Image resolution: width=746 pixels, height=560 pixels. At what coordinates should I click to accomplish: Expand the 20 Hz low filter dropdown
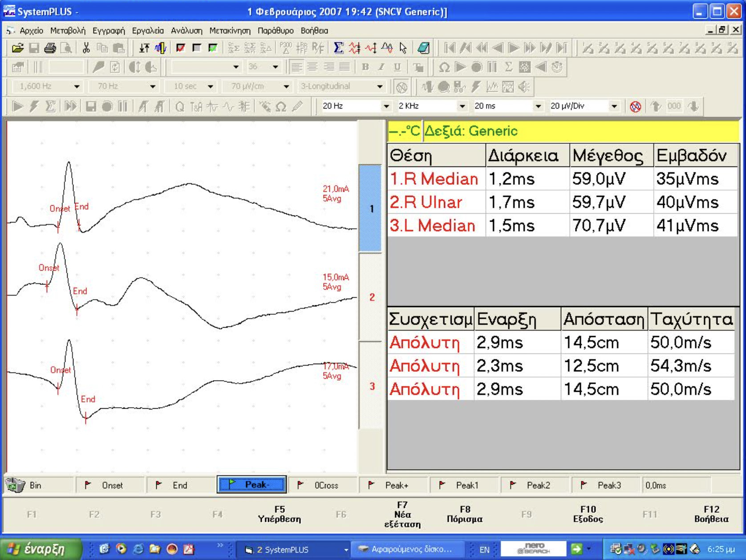(x=386, y=106)
